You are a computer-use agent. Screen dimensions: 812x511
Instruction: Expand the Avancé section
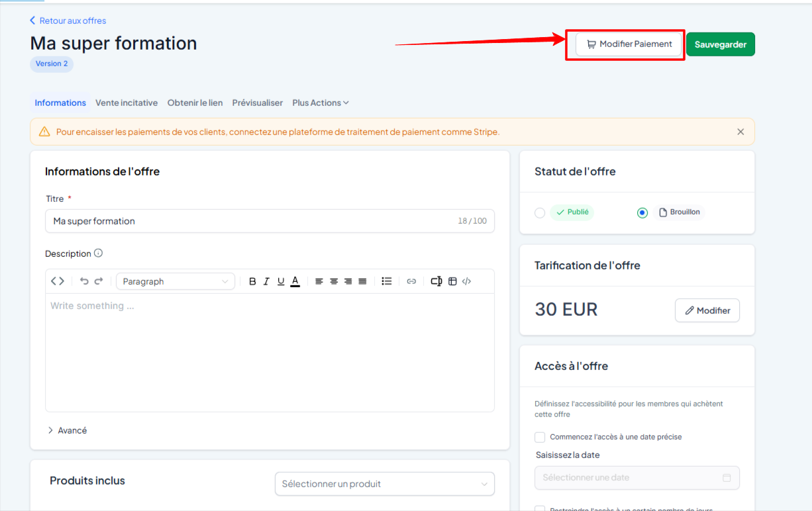(67, 430)
